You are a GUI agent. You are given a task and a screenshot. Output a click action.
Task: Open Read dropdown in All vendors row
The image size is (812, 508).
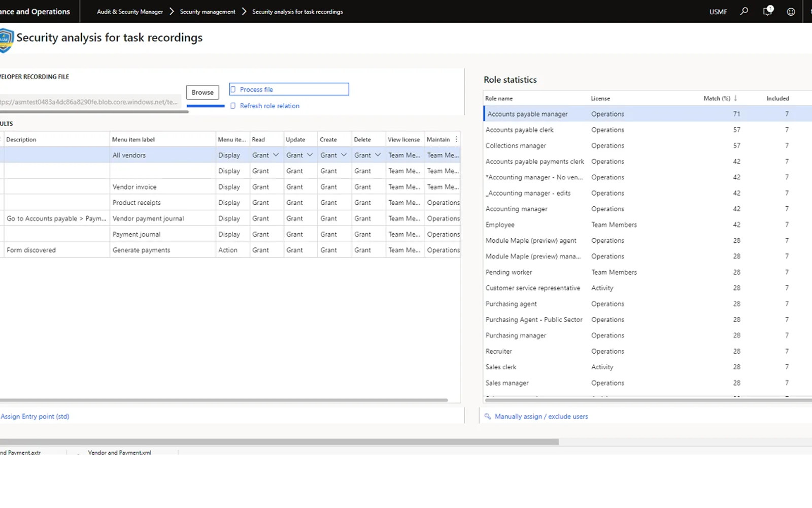(276, 155)
